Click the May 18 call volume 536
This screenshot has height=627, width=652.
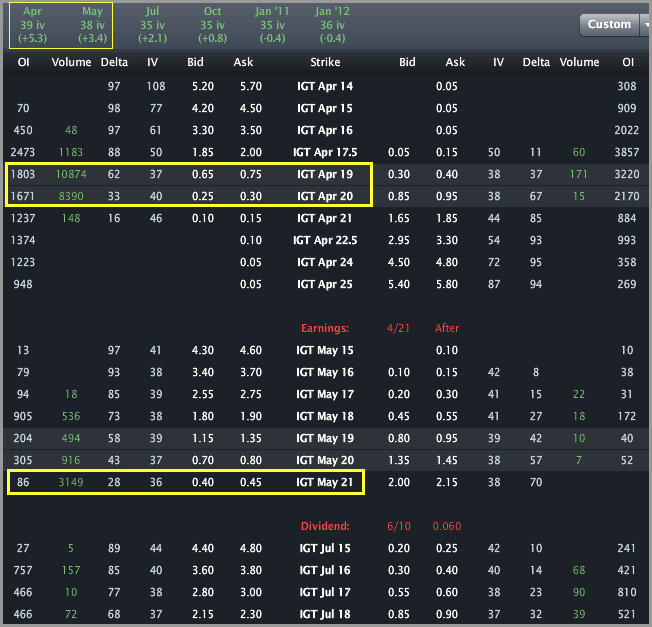coord(71,417)
